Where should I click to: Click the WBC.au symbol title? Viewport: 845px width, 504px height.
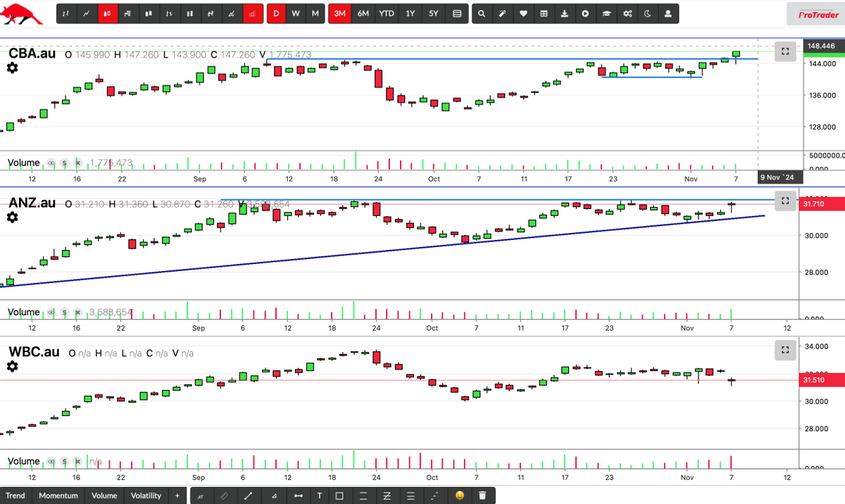[x=34, y=352]
